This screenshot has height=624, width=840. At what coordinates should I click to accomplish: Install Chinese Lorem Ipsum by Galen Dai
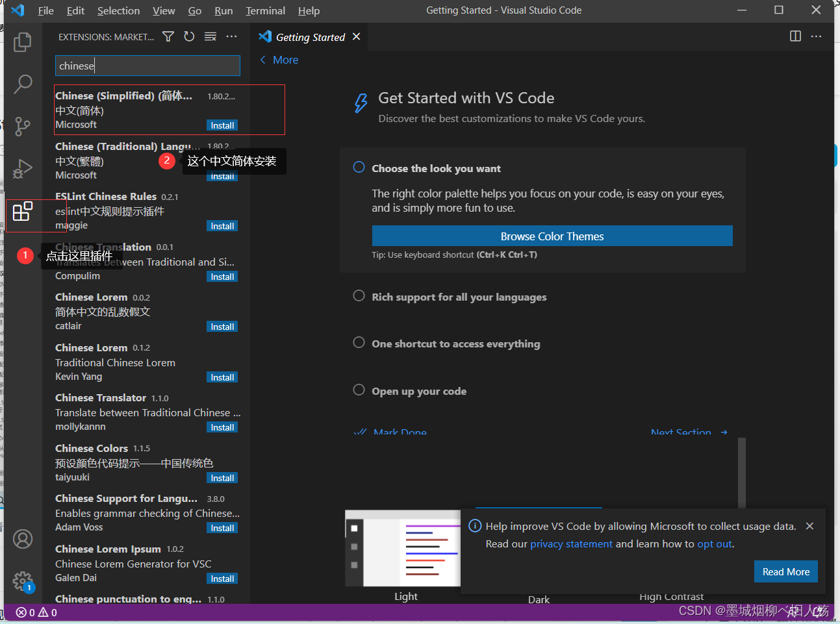click(222, 579)
